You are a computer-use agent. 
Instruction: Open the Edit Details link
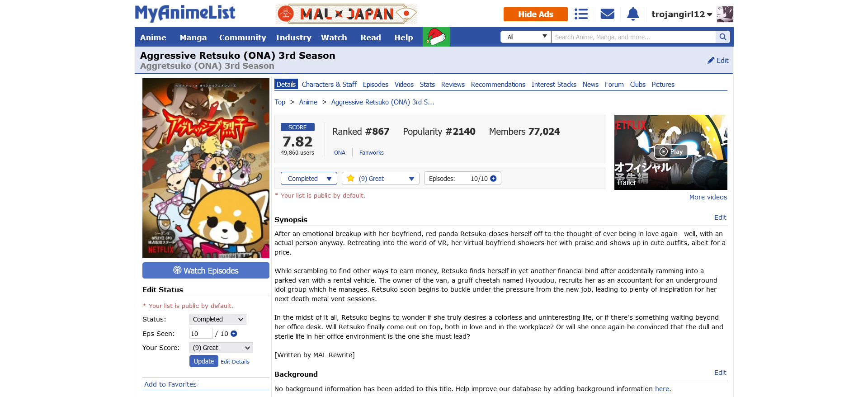pos(235,362)
